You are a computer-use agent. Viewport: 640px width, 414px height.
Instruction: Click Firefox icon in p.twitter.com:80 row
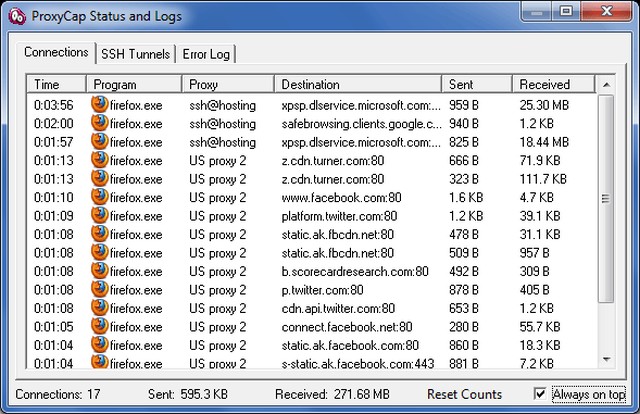click(100, 289)
